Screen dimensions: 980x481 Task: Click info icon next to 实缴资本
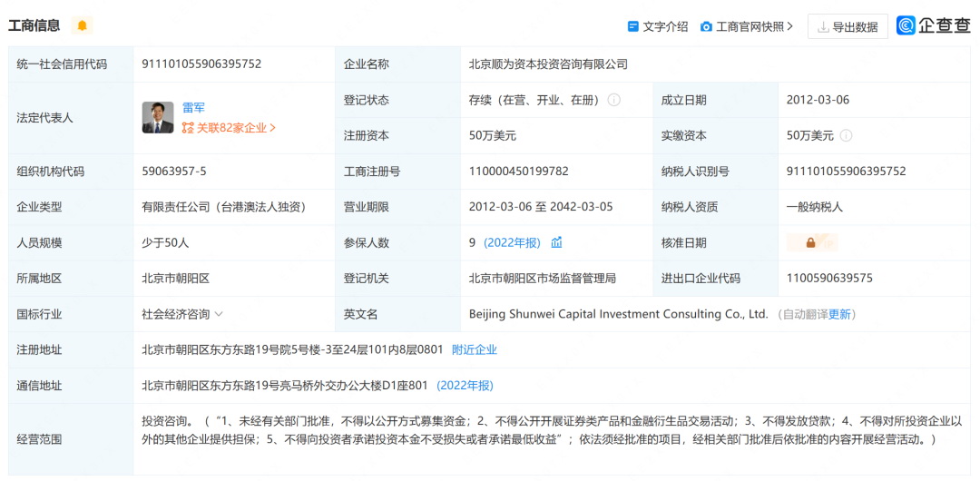tap(846, 135)
